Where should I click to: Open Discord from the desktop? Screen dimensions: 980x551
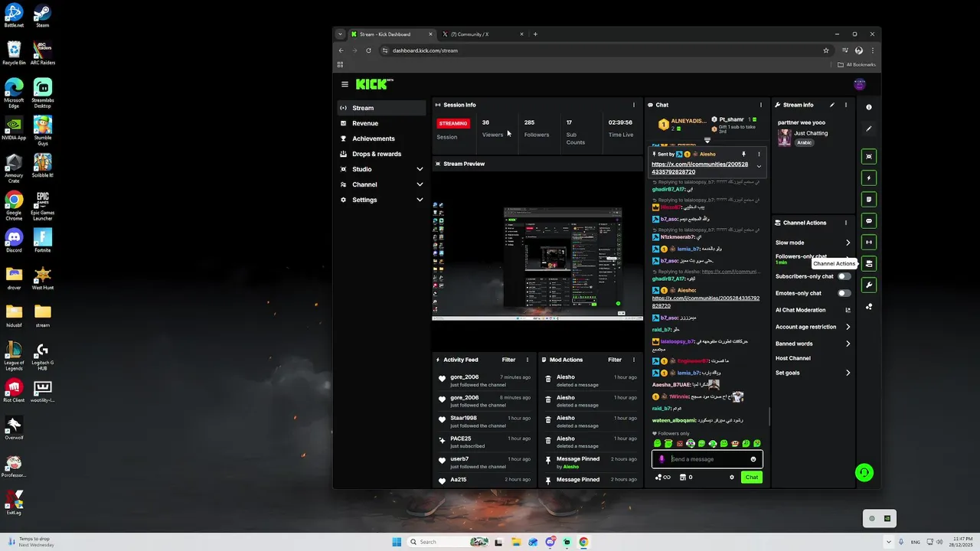click(x=14, y=240)
